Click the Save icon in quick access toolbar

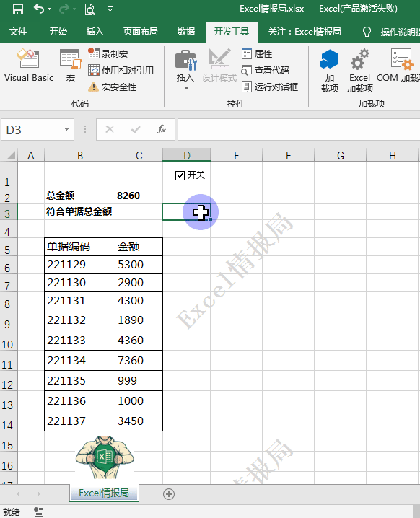(18, 9)
